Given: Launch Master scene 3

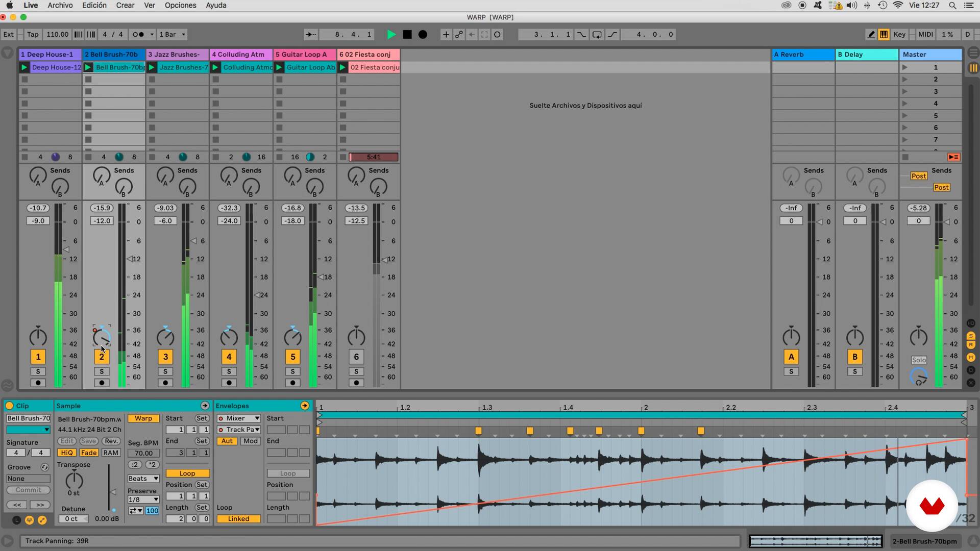Looking at the screenshot, I should click(905, 91).
